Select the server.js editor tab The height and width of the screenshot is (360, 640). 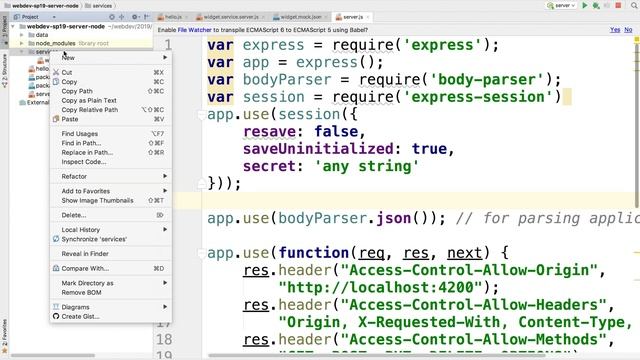352,17
